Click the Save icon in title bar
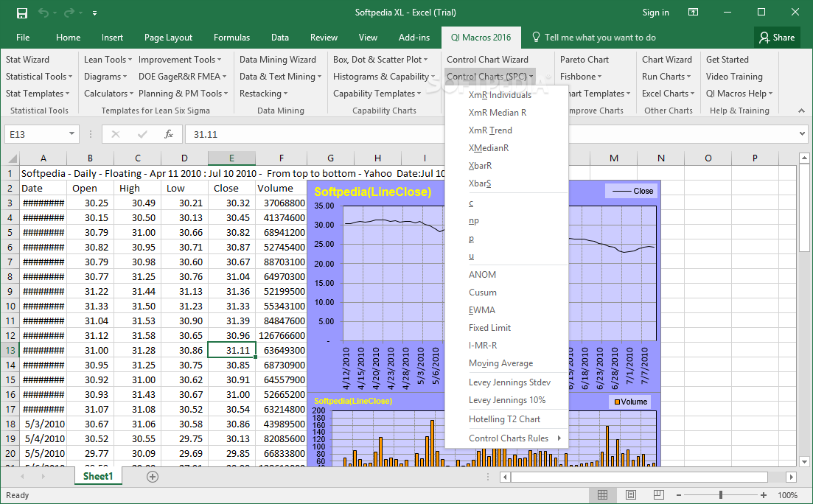813x504 pixels. (x=22, y=13)
